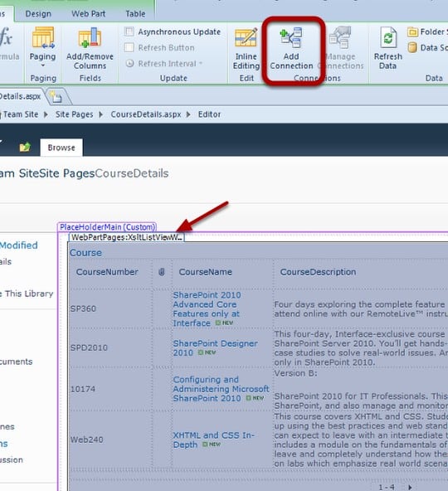Click Site Pages in breadcrumb
This screenshot has width=448, height=491.
pos(74,114)
